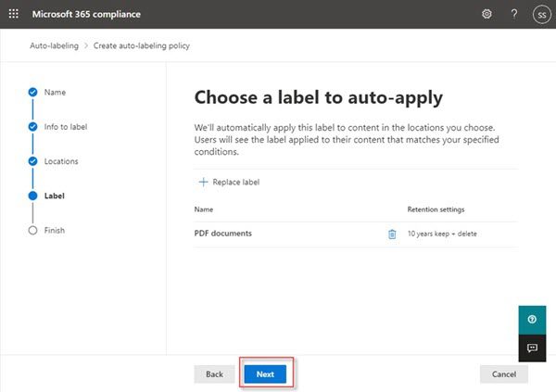The image size is (556, 392).
Task: Click the Locations step checkmark circle
Action: pyautogui.click(x=32, y=161)
